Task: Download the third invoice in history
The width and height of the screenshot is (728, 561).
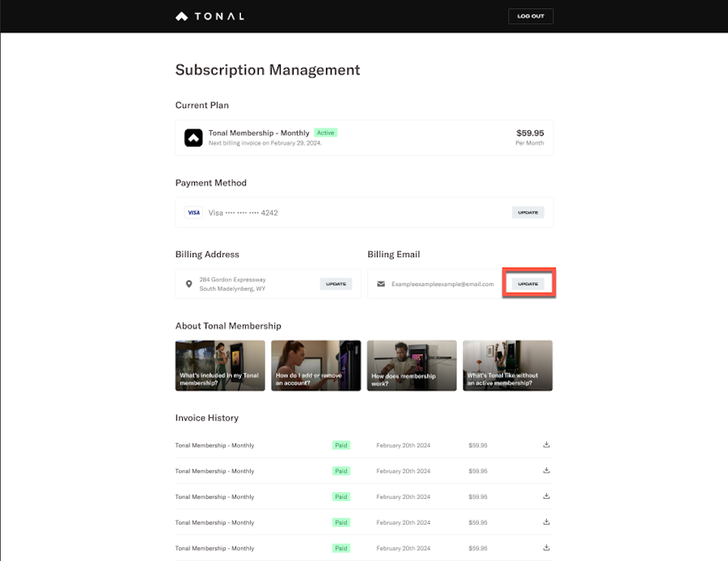Action: click(x=547, y=496)
